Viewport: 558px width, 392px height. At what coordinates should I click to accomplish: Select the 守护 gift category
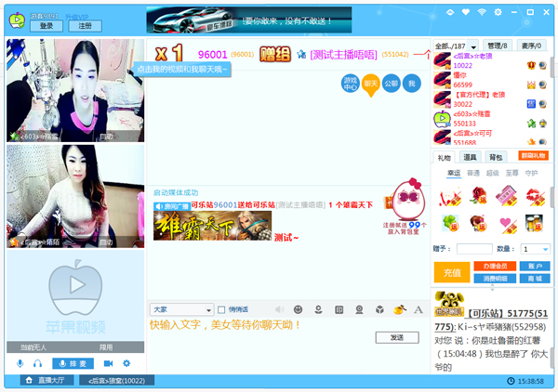point(531,173)
